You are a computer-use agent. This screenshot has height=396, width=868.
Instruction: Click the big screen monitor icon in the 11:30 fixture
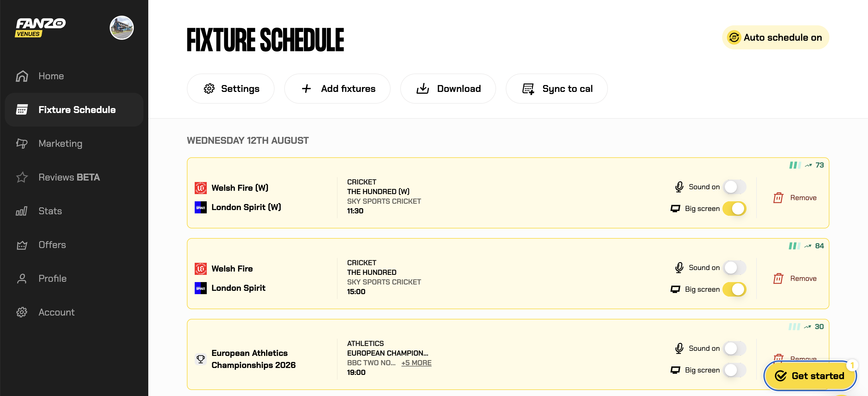675,209
